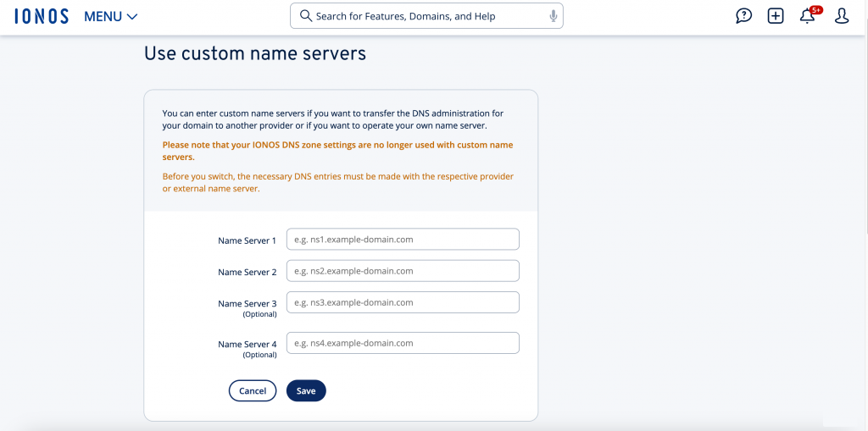This screenshot has width=868, height=431.
Task: Open the user account profile icon
Action: 842,16
